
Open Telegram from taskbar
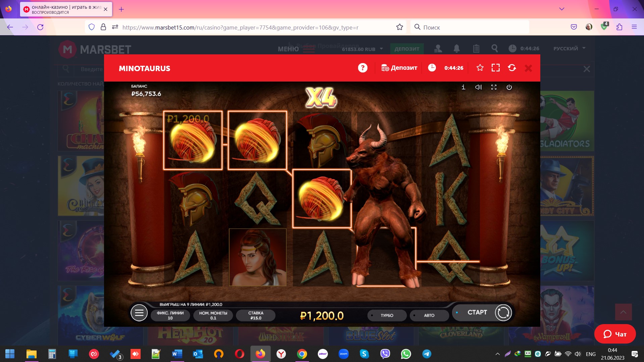point(427,354)
